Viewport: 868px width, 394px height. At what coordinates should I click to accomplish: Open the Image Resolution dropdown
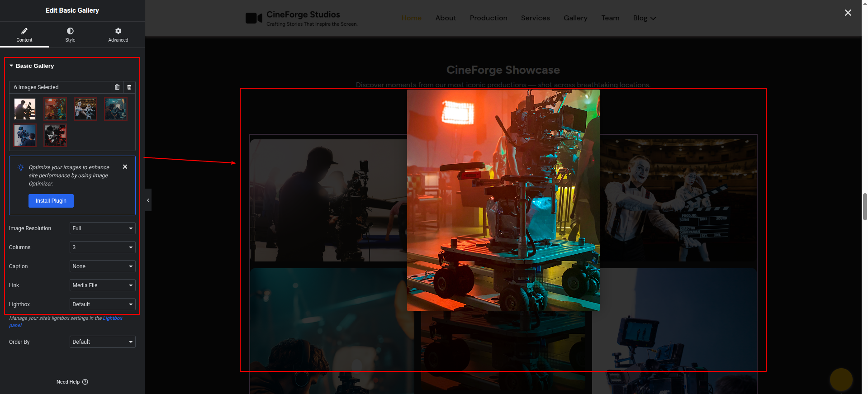(x=102, y=228)
